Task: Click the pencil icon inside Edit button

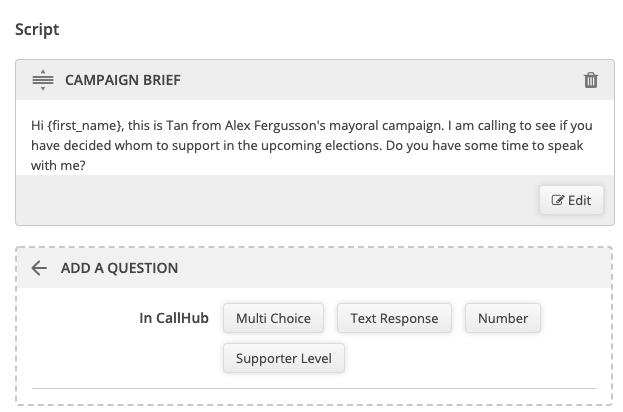Action: point(557,200)
